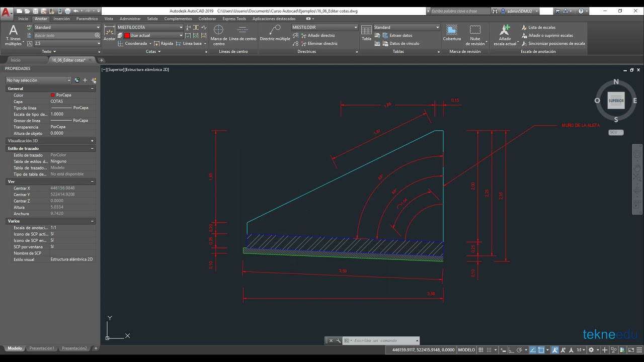Switch to the Presentación1 layout tab
The image size is (644, 362).
click(41, 348)
